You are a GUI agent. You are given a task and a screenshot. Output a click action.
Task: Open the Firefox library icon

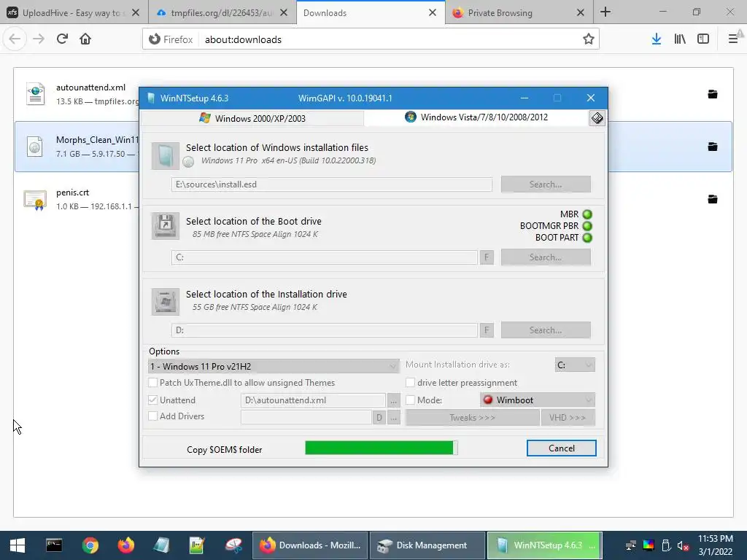(680, 39)
